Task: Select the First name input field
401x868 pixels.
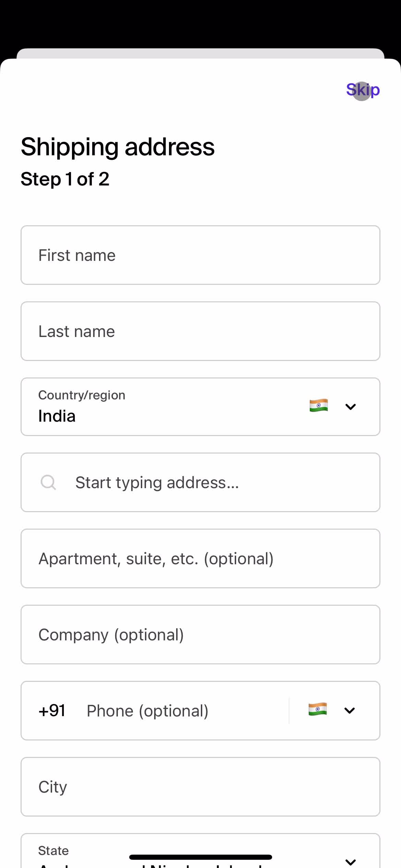Action: coord(200,255)
